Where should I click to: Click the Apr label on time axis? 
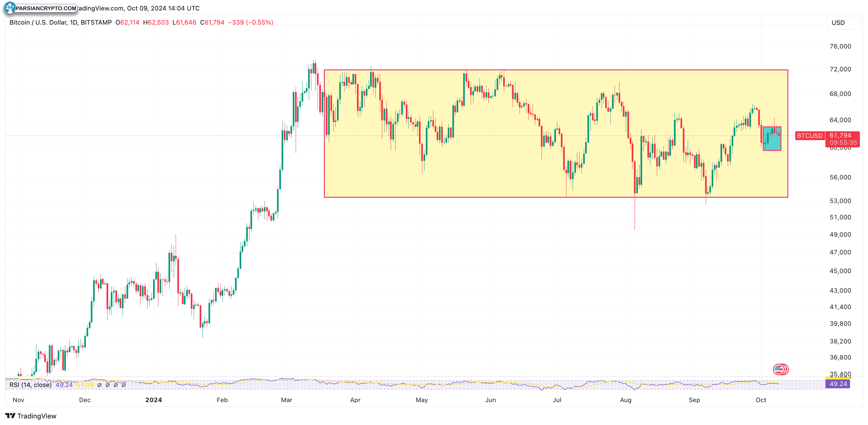point(355,400)
